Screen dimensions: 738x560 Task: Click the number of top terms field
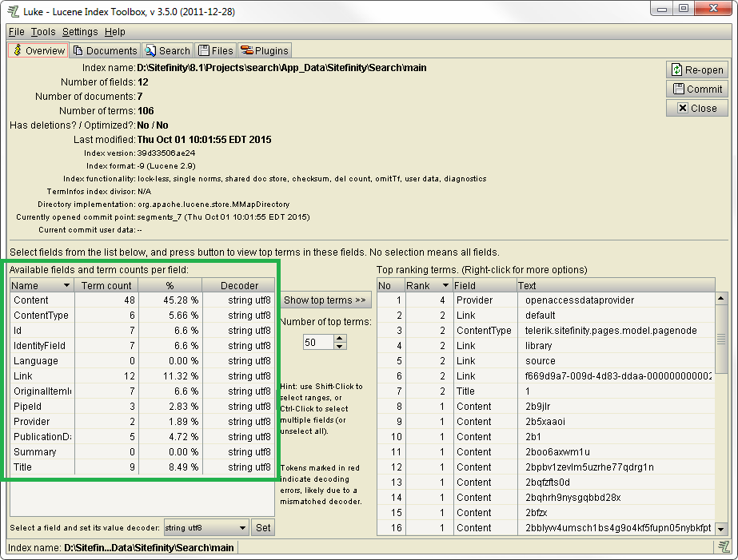[x=318, y=342]
